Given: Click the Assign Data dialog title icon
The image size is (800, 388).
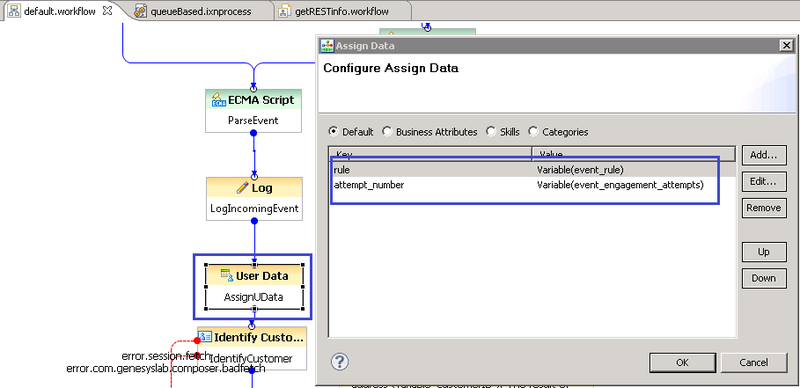Looking at the screenshot, I should click(x=327, y=45).
